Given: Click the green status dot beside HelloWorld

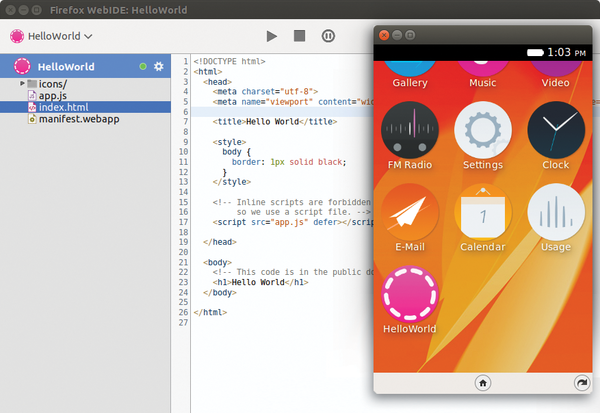Looking at the screenshot, I should point(143,67).
